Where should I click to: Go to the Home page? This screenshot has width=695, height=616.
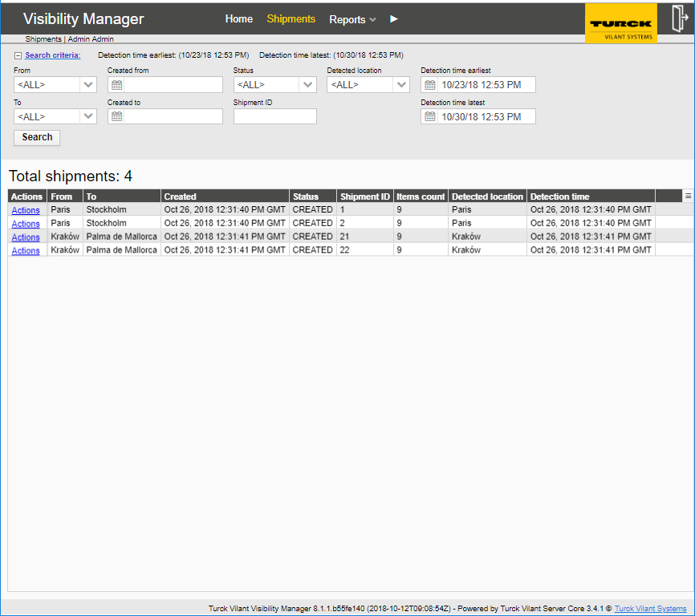(x=239, y=19)
